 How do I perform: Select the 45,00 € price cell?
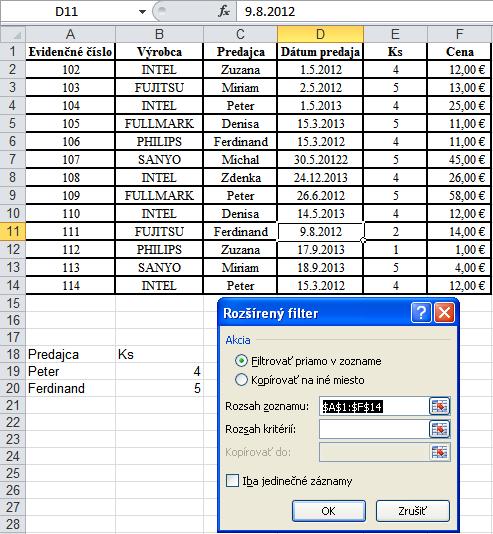click(x=460, y=160)
